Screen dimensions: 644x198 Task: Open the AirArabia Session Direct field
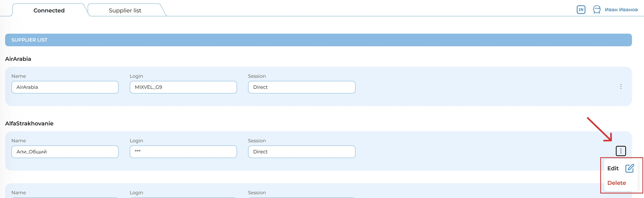301,87
